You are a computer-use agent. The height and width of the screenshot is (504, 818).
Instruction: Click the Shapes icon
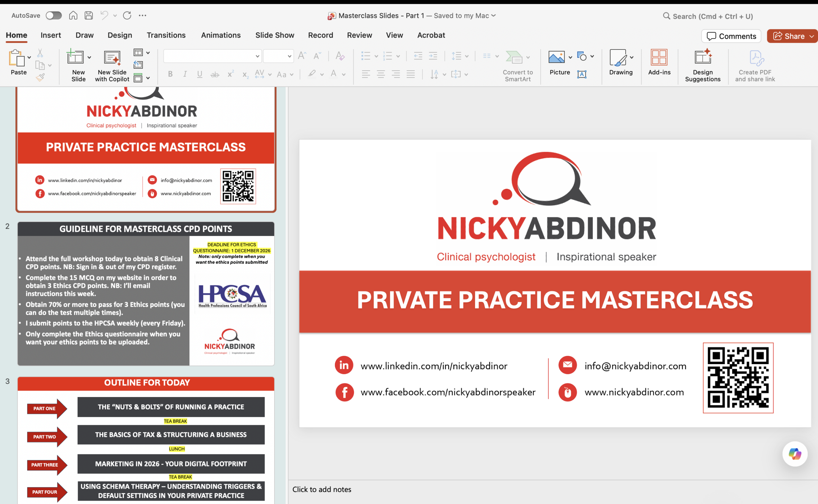point(582,56)
